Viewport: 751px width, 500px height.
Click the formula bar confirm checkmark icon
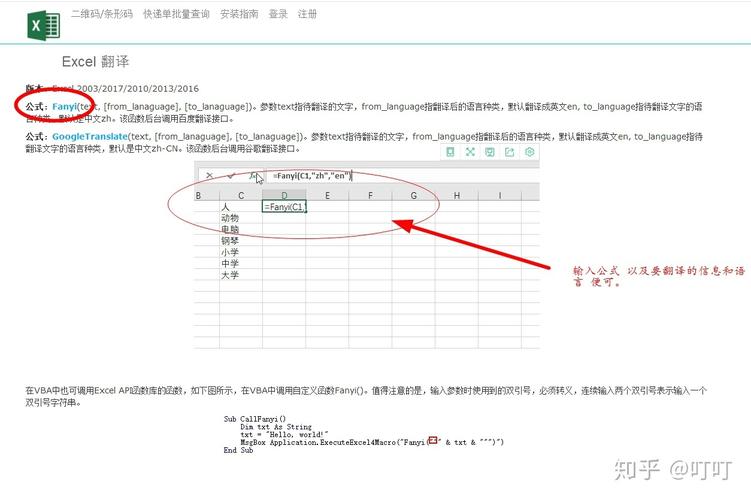point(231,175)
